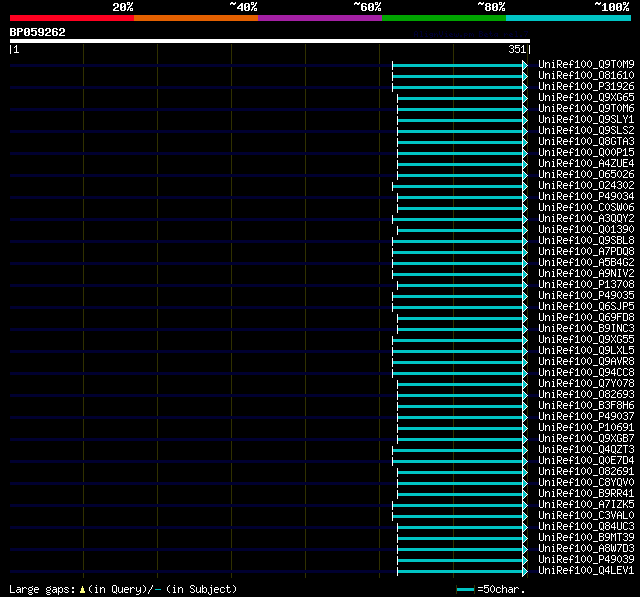
Task: Click the cyan alignment bar for UniRef100_Q9XG55
Action: [458, 341]
